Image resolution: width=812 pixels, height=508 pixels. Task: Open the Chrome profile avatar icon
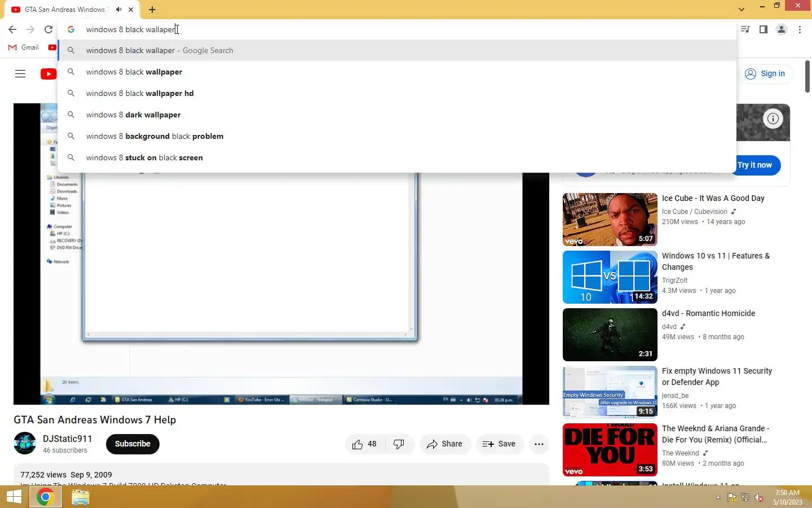pyautogui.click(x=782, y=29)
